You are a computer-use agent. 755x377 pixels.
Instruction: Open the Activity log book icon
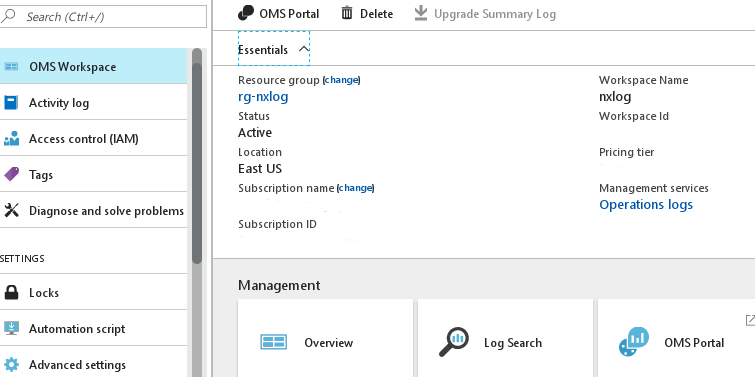point(11,103)
